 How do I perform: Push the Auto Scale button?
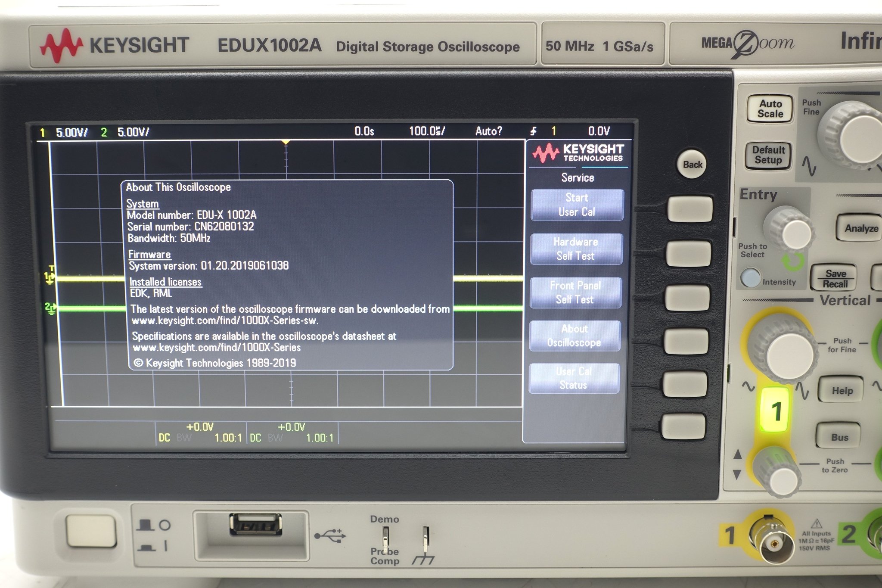click(x=770, y=109)
